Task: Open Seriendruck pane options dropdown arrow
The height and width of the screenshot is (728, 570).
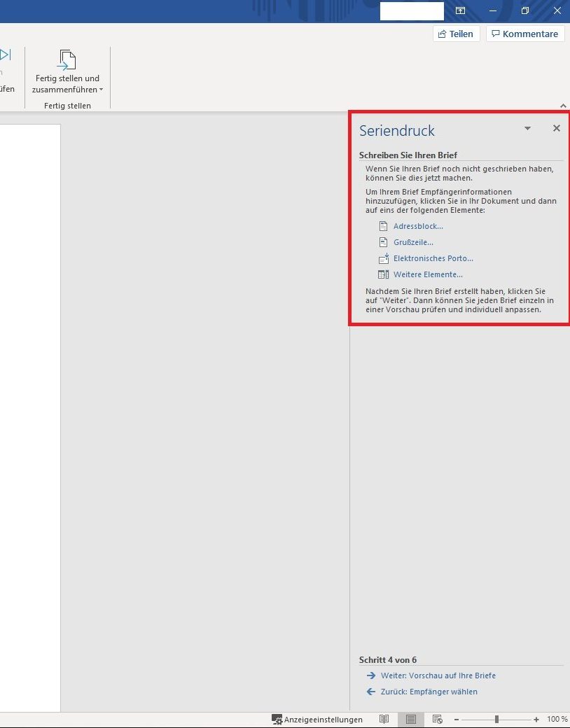Action: coord(527,128)
